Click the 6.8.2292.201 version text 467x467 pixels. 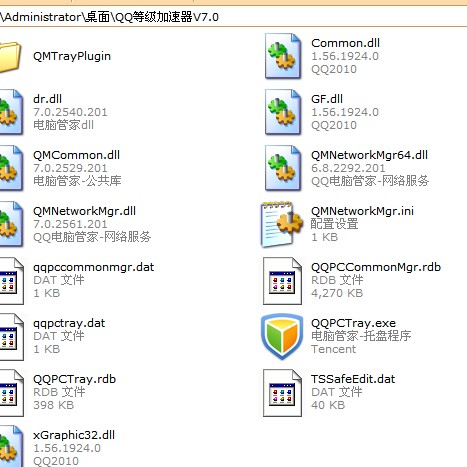click(348, 168)
